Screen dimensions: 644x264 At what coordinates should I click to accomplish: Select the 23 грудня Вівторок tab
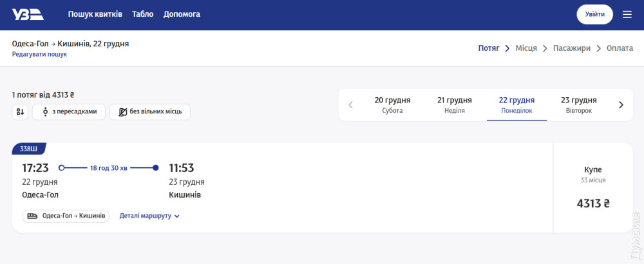(x=578, y=105)
